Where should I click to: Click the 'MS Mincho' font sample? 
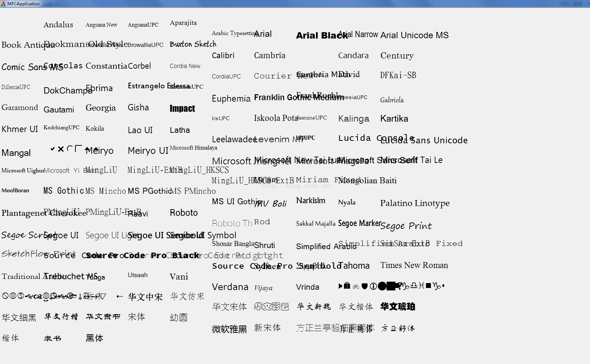click(106, 191)
